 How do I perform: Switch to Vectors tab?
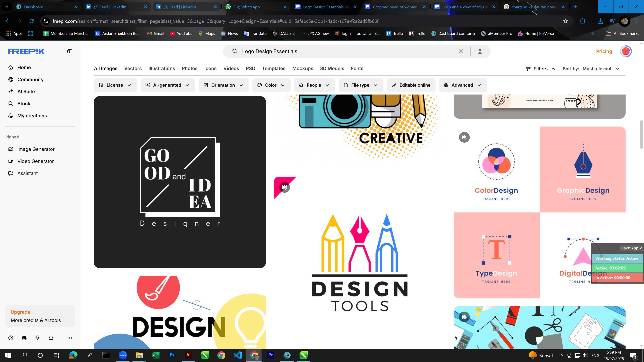click(133, 68)
